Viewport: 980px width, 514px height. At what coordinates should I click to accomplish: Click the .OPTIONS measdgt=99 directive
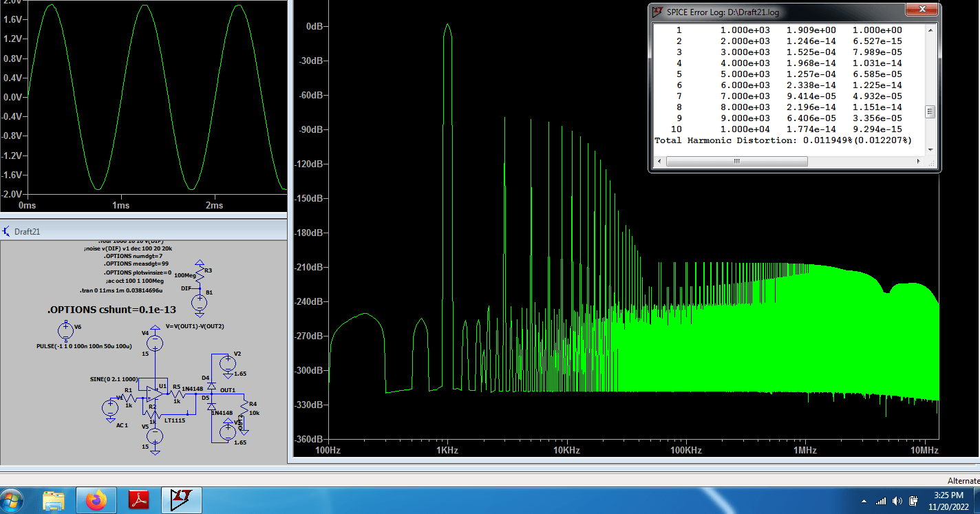(x=136, y=264)
